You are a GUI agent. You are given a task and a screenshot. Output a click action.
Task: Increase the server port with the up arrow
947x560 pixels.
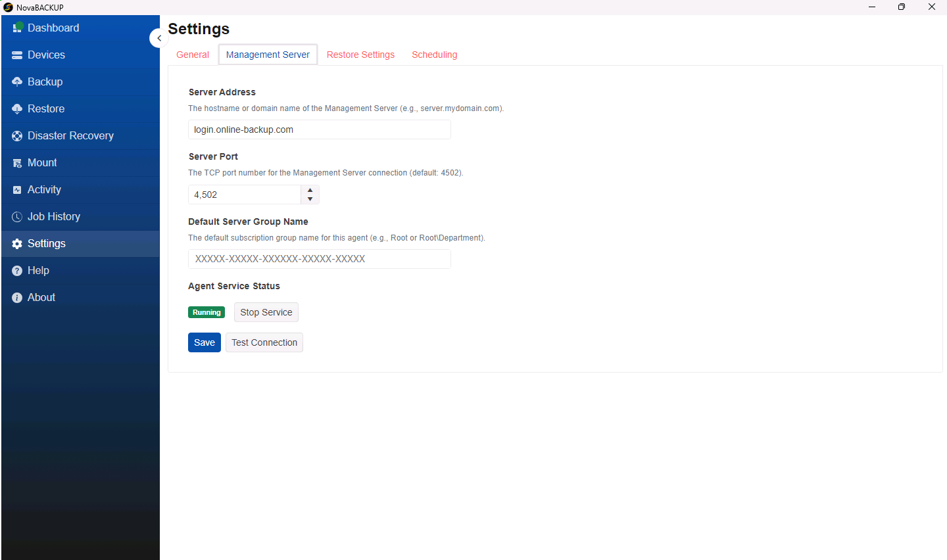point(310,190)
